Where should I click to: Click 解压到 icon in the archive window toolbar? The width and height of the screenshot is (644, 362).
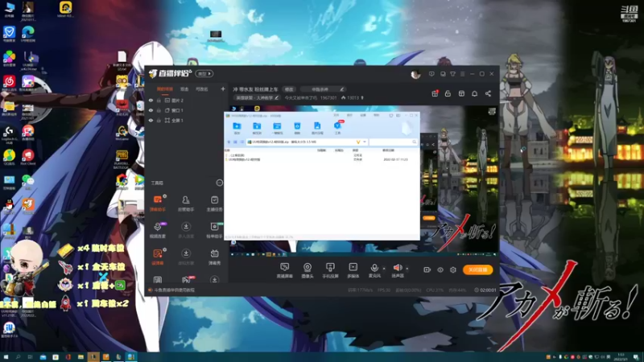(257, 128)
